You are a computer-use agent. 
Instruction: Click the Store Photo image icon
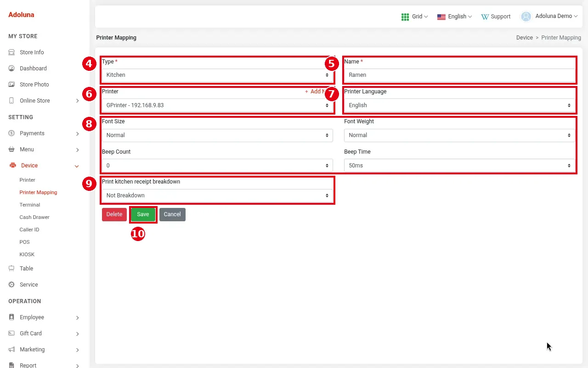11,85
